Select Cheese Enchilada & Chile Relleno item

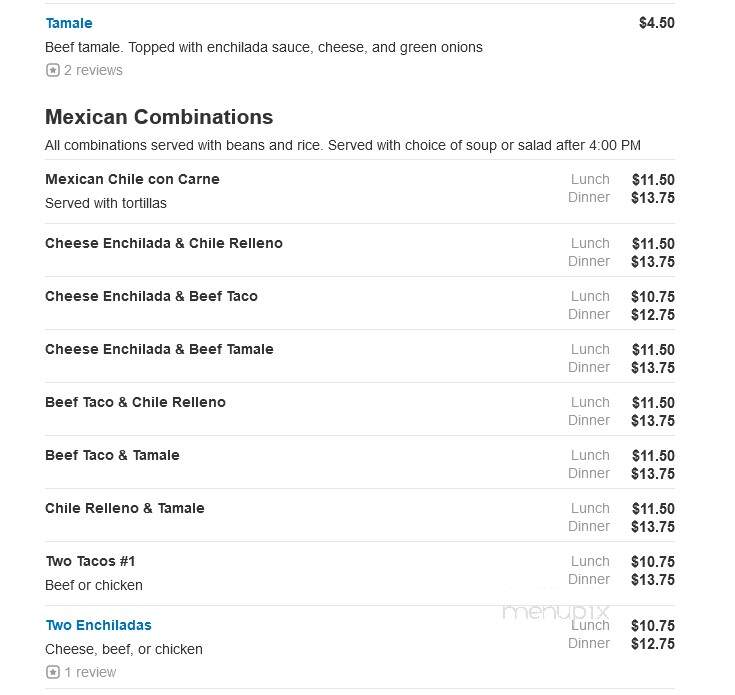(x=164, y=243)
